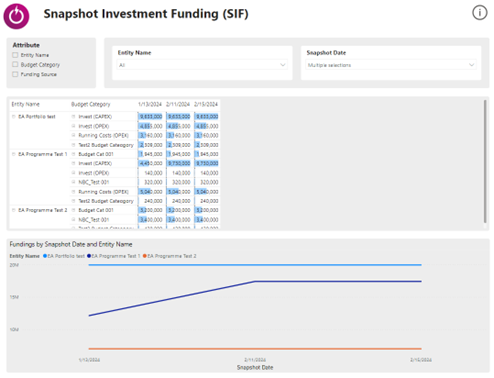Image resolution: width=494 pixels, height=378 pixels.
Task: Click the Fundings by Snapshot Date chart title
Action: pyautogui.click(x=71, y=244)
